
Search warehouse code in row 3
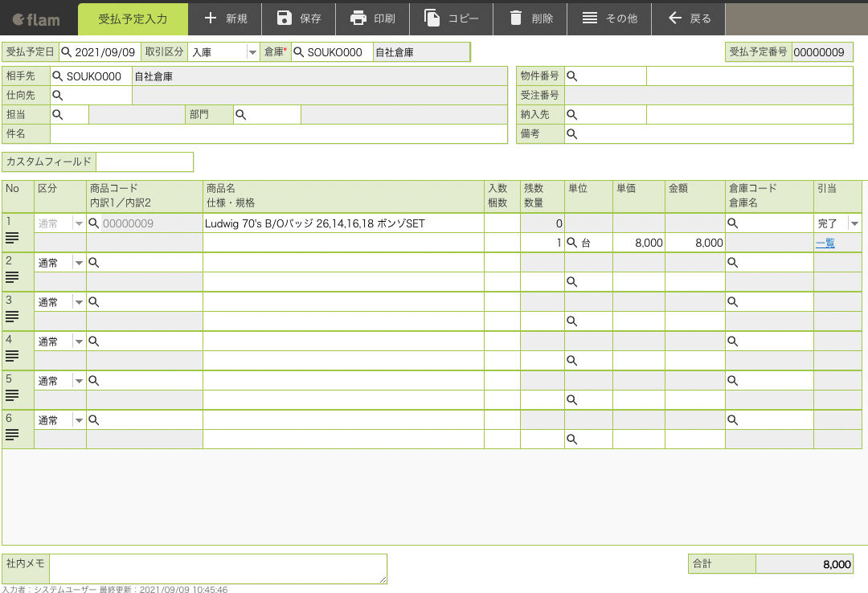point(732,302)
